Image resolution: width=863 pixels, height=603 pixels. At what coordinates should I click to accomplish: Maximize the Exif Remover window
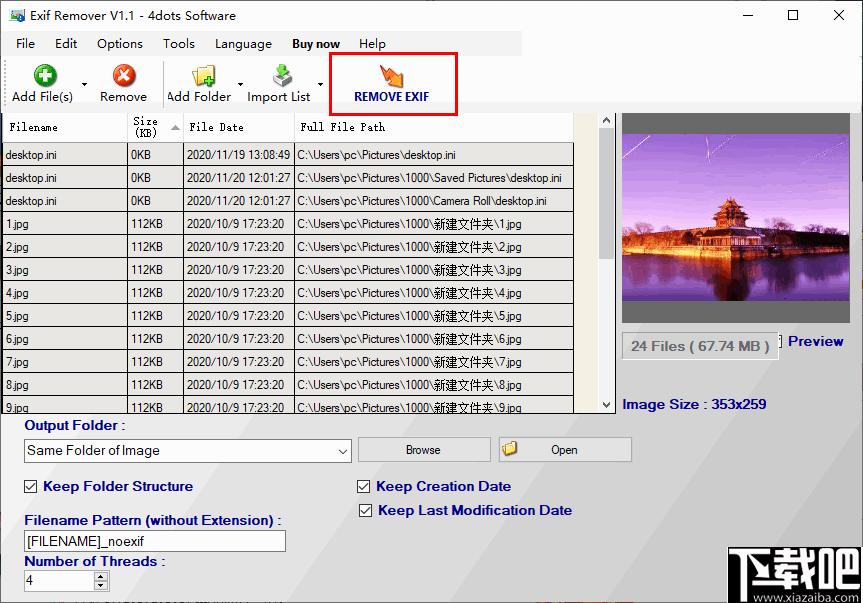793,15
